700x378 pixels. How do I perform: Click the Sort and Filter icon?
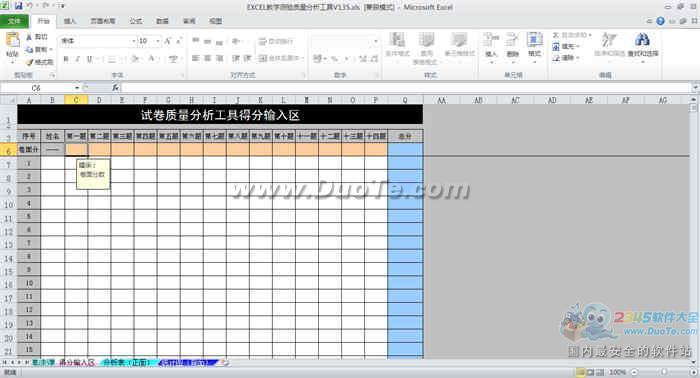608,40
